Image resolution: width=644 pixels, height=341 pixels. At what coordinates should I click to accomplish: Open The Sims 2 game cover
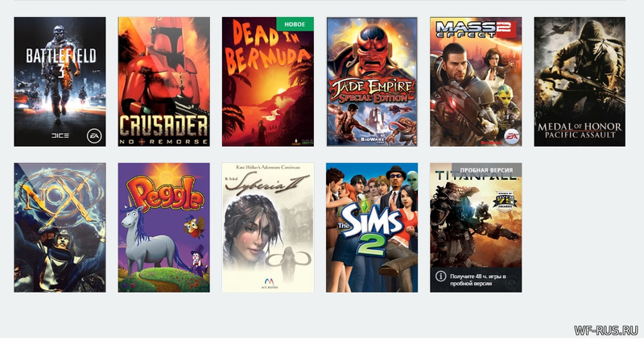click(372, 227)
